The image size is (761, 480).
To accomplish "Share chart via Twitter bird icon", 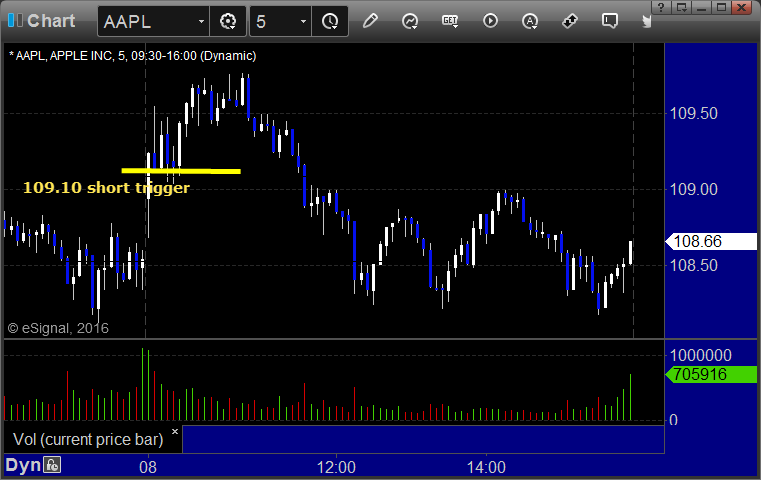I will [646, 21].
